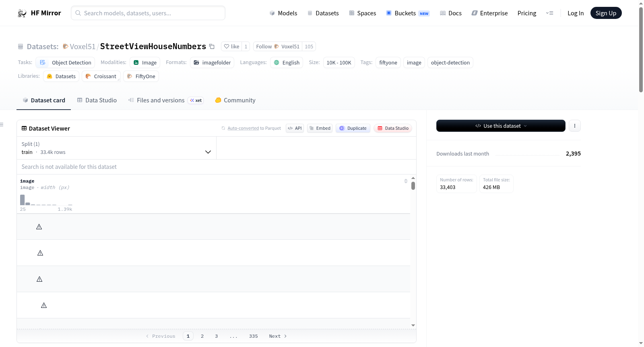
Task: Go to the Pricing page
Action: [527, 13]
